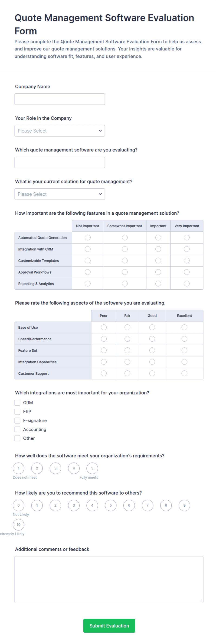216x644 pixels.
Task: Click the quote management software name field
Action: [x=59, y=162]
